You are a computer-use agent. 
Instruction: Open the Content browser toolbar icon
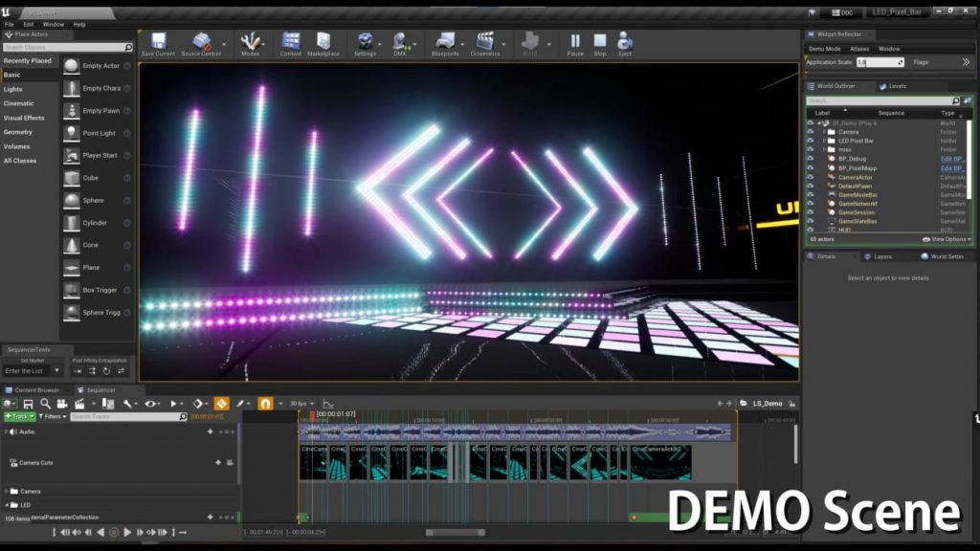(x=291, y=42)
